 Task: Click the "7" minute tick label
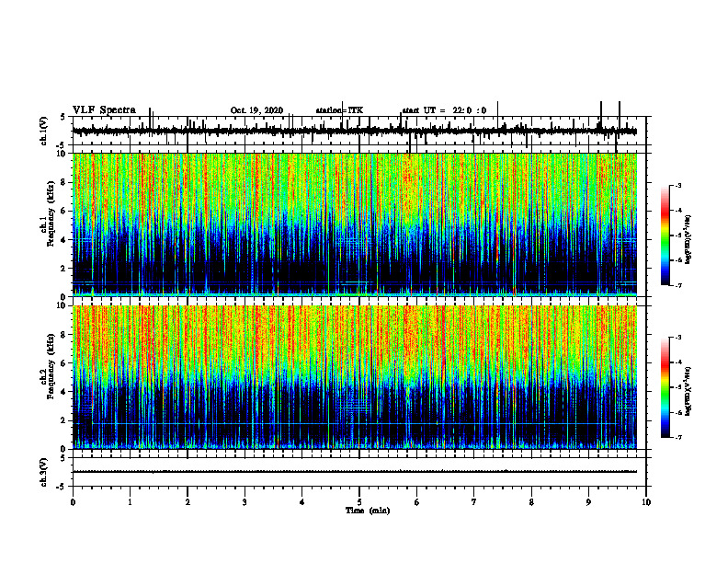(474, 502)
